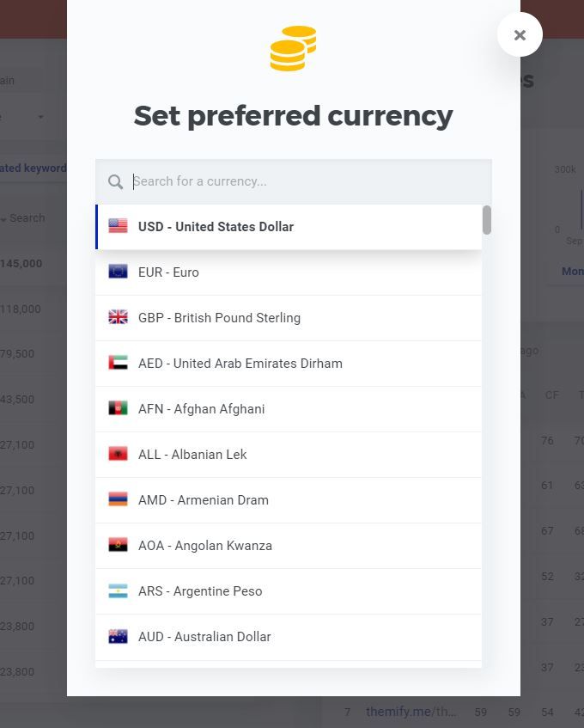The height and width of the screenshot is (728, 584).
Task: Choose AOA - Angolan Kwanza option
Action: [x=289, y=546]
